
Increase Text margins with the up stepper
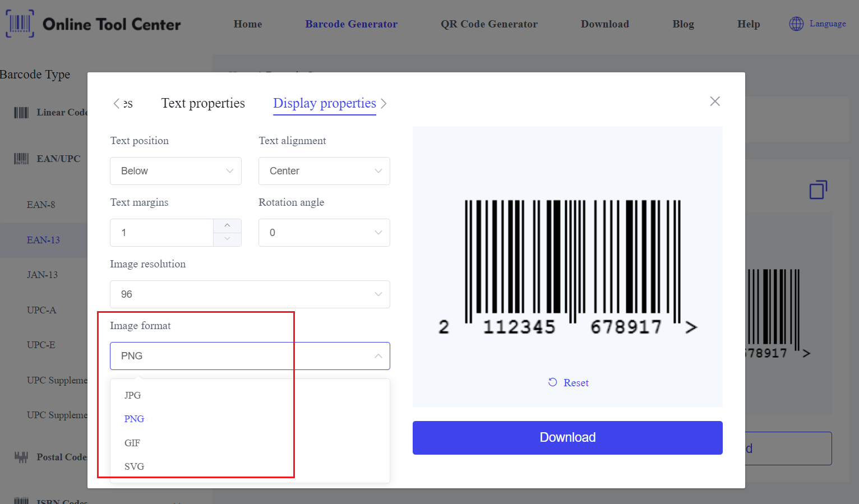(227, 225)
